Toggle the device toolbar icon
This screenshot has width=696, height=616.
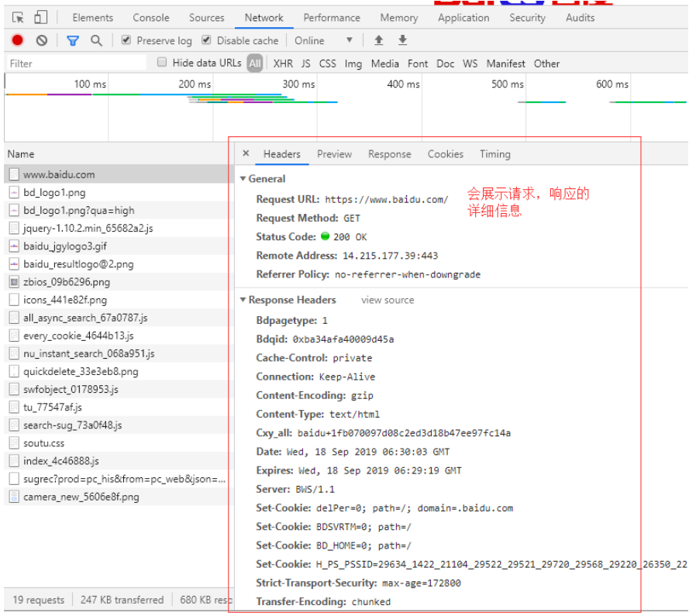coord(40,18)
